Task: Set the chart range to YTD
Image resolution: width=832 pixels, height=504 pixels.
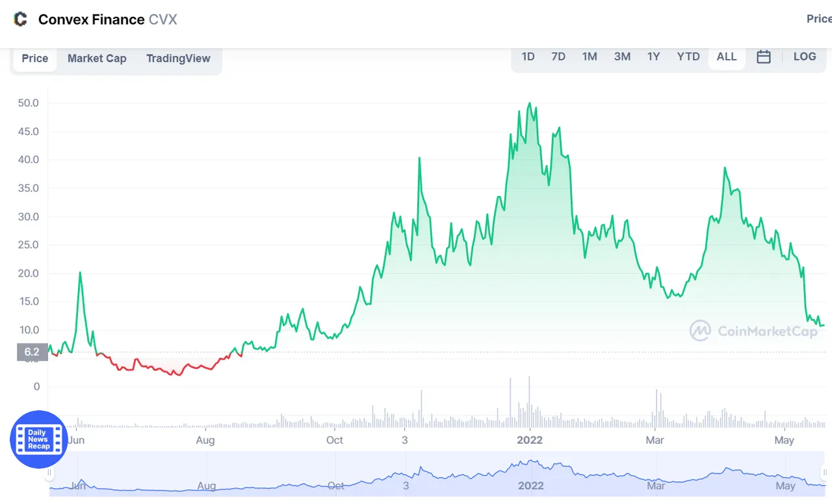Action: click(688, 57)
